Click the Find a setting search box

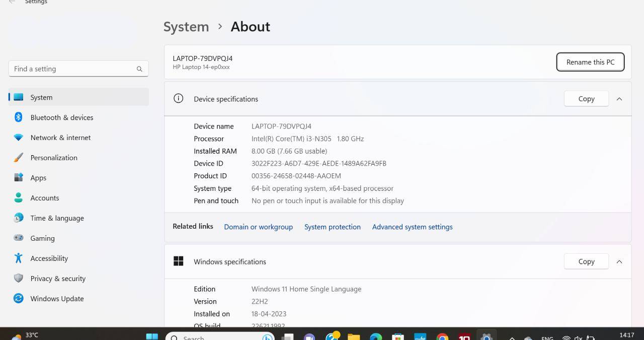tap(73, 69)
